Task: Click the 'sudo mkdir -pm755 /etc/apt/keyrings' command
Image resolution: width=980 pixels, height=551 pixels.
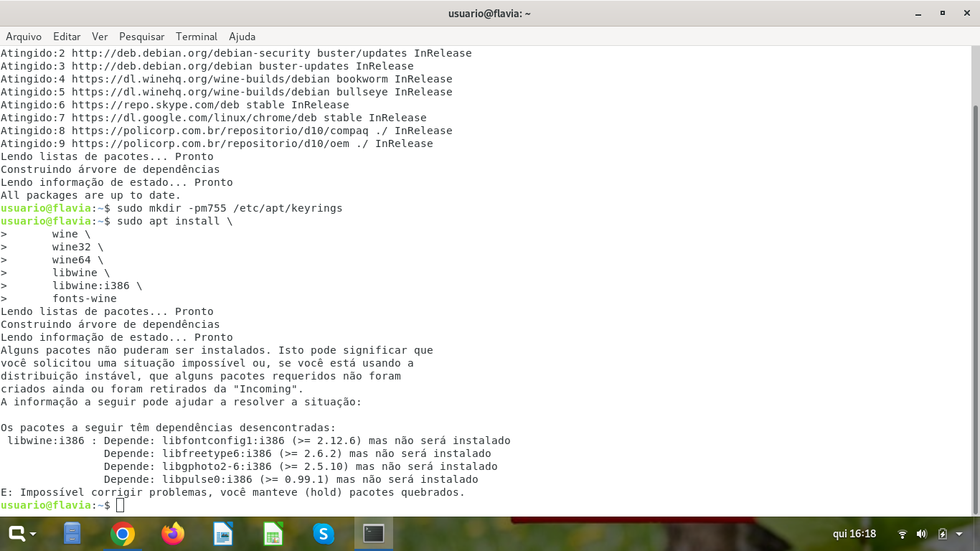Action: pos(230,208)
